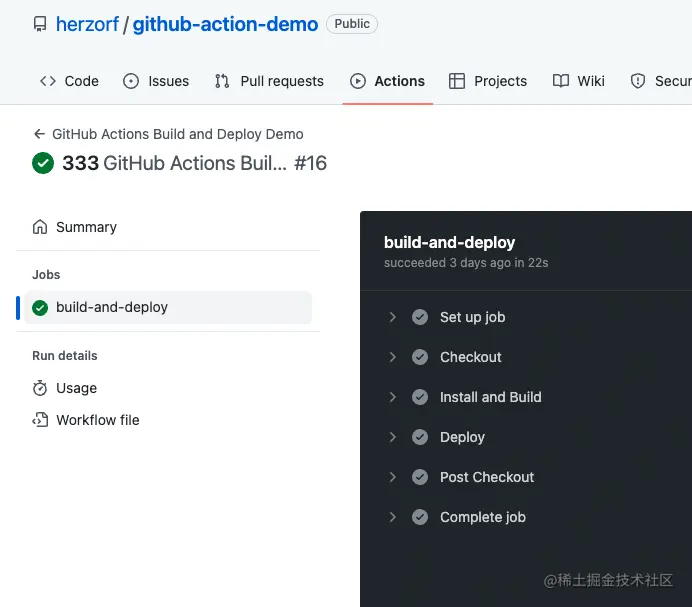Click the Install and Build step label
This screenshot has width=692, height=607.
491,397
